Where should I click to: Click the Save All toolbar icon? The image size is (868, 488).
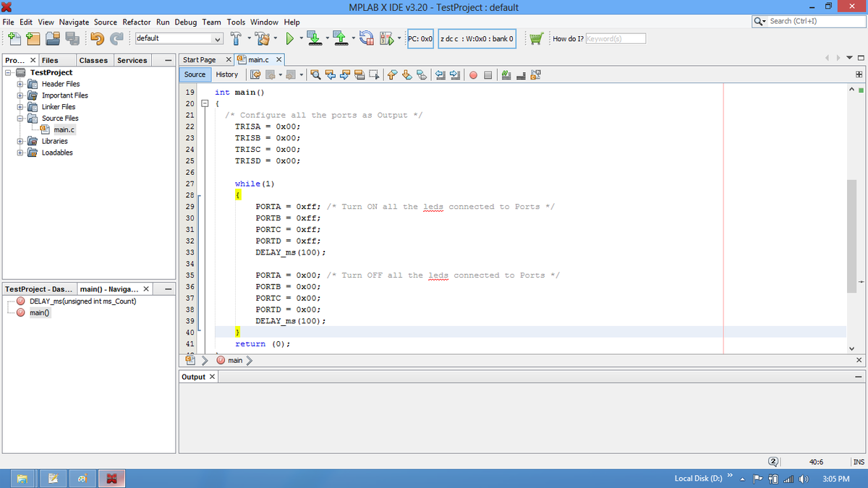click(x=72, y=38)
